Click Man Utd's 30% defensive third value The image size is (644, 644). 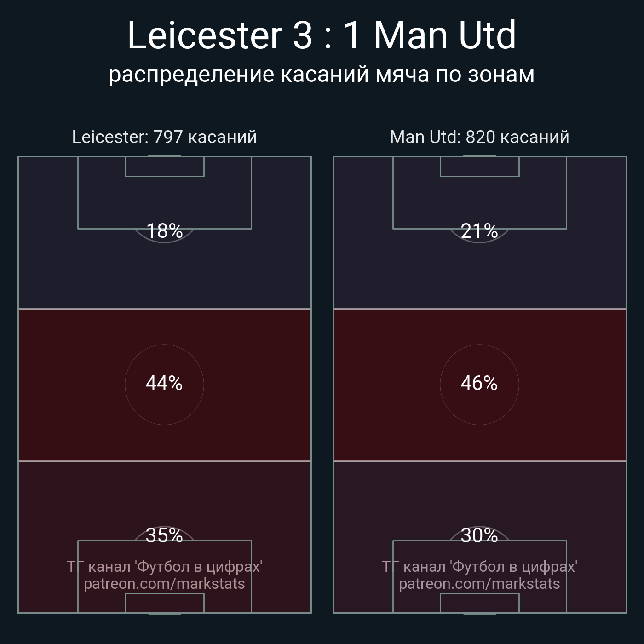point(479,535)
